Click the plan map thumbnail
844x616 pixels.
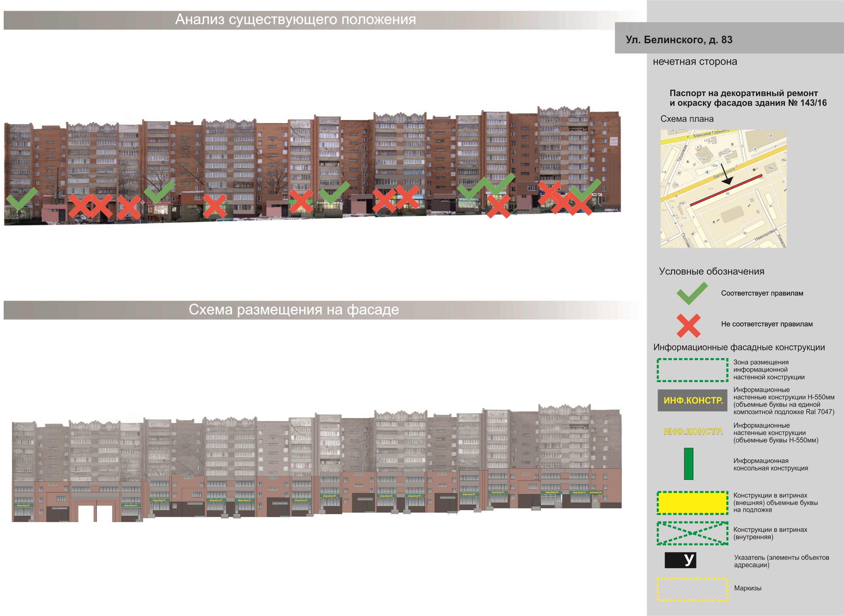point(724,189)
